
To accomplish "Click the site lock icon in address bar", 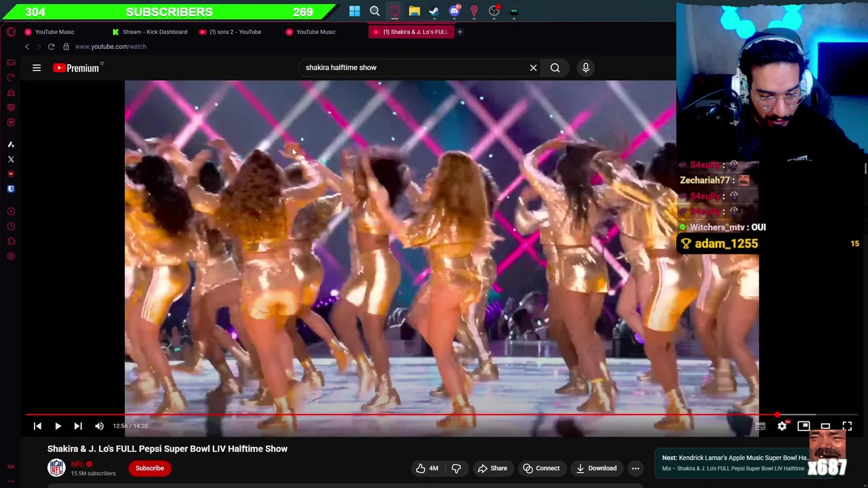I will [x=66, y=47].
